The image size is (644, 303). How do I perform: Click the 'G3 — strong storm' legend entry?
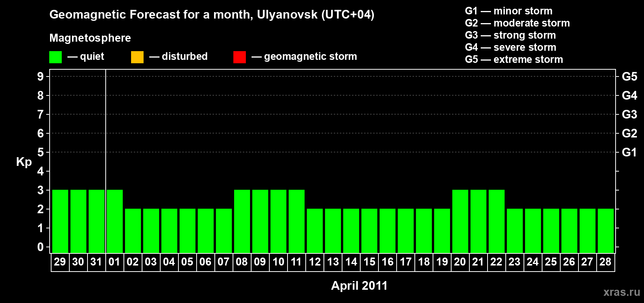[x=510, y=35]
